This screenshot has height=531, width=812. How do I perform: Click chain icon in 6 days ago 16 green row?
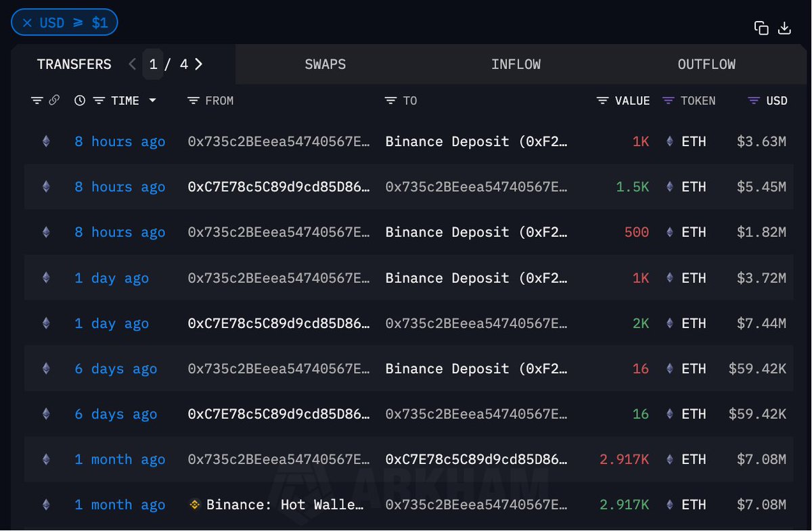pyautogui.click(x=46, y=414)
